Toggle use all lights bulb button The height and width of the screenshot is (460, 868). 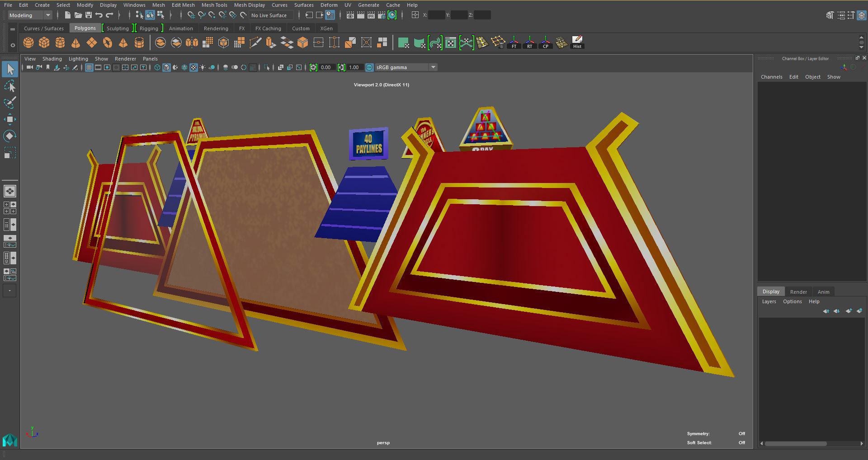[203, 67]
